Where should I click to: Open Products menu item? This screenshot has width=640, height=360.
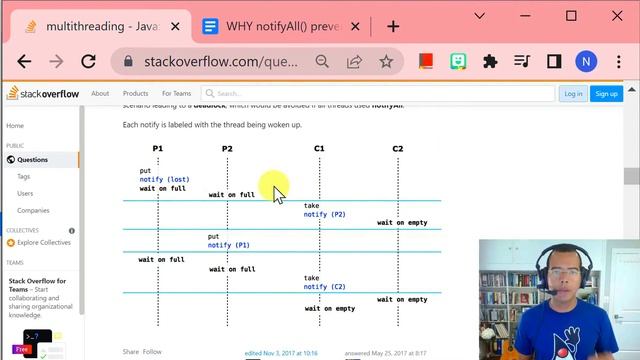pyautogui.click(x=136, y=93)
